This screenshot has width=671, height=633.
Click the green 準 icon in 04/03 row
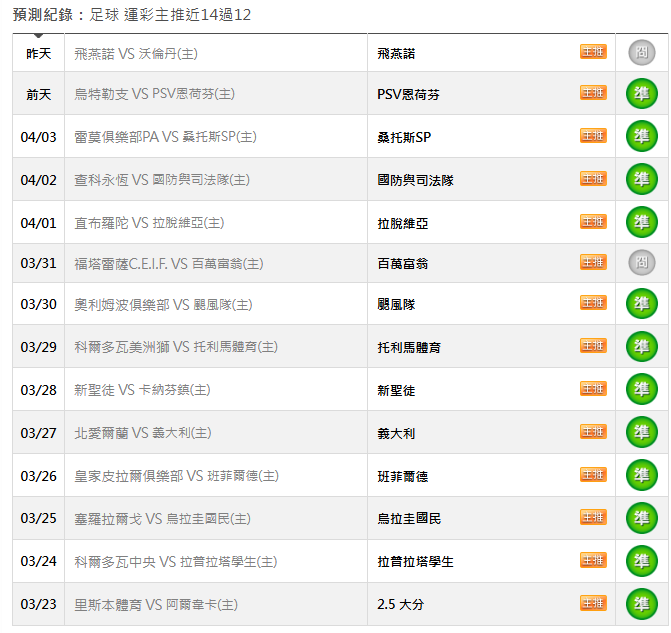[641, 136]
